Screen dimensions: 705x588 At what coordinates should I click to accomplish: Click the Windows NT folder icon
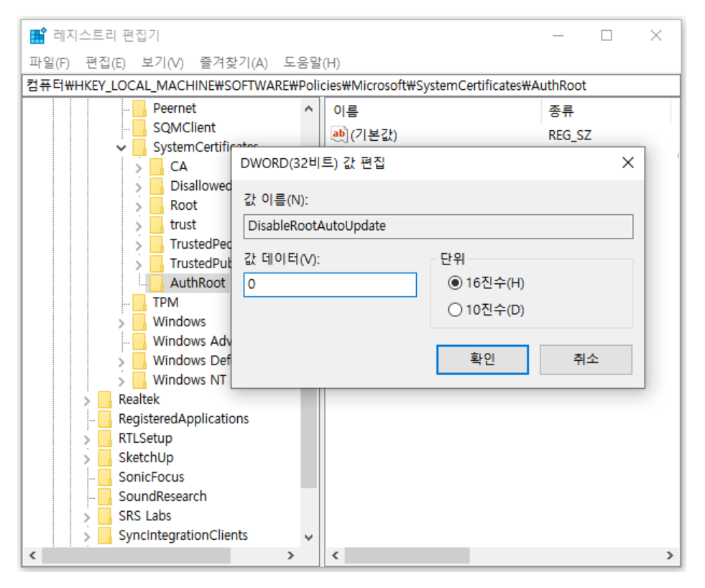[x=139, y=380]
